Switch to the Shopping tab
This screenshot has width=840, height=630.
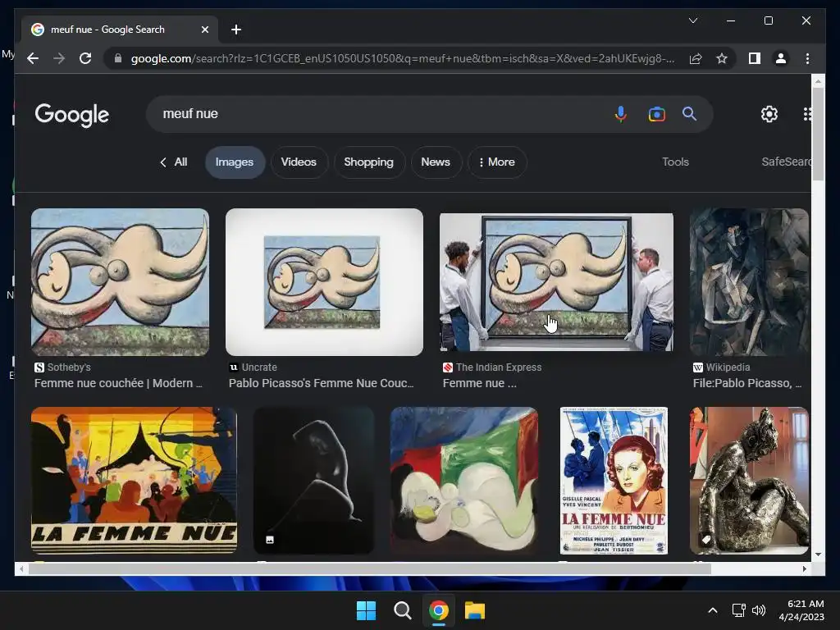click(x=368, y=162)
